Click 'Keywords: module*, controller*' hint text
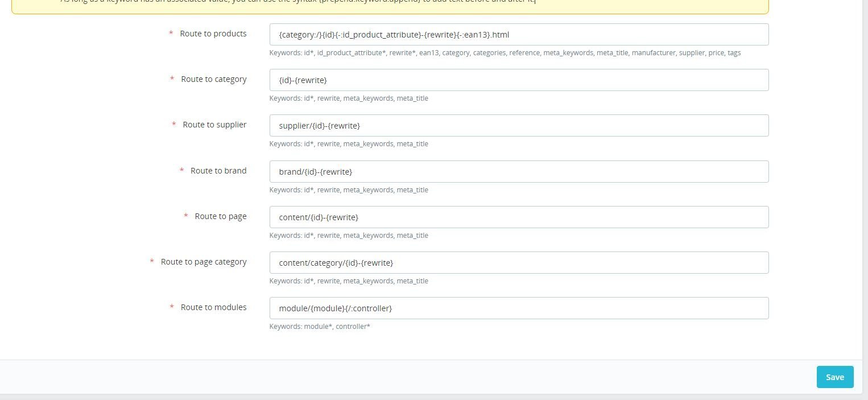This screenshot has height=400, width=868. (320, 327)
